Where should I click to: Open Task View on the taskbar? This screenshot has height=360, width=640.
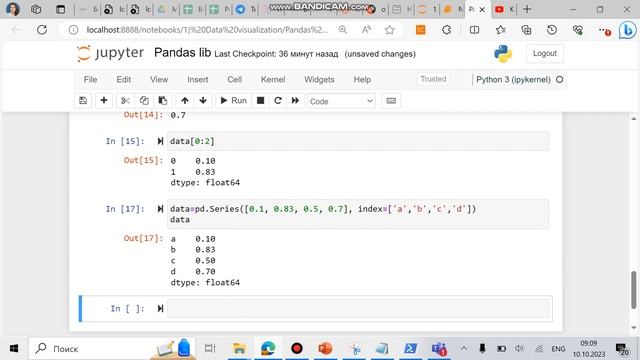point(210,349)
